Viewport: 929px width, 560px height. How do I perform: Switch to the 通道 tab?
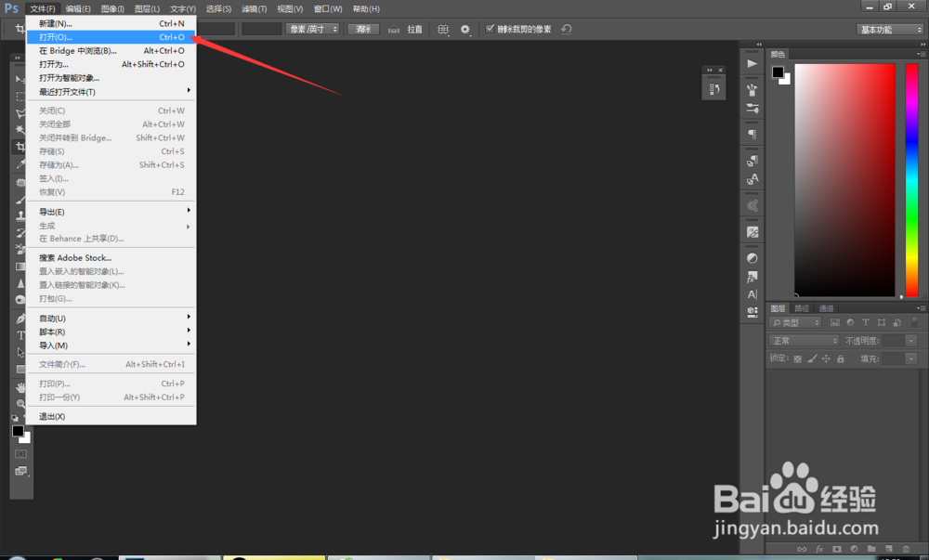pos(826,308)
